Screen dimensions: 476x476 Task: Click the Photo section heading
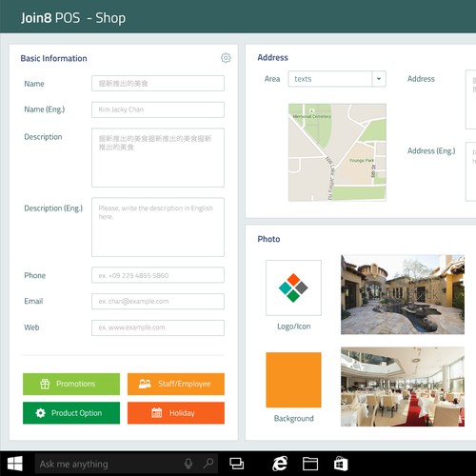tap(268, 239)
